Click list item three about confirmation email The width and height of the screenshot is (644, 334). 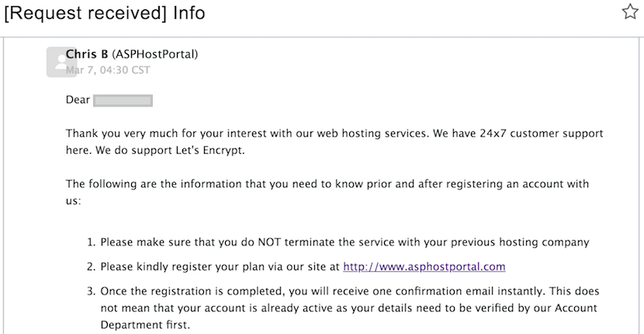(342, 307)
